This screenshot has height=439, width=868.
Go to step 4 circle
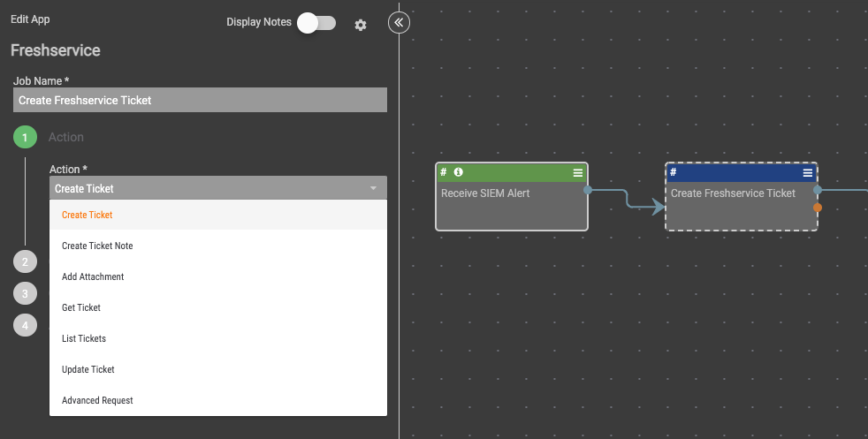pyautogui.click(x=25, y=325)
